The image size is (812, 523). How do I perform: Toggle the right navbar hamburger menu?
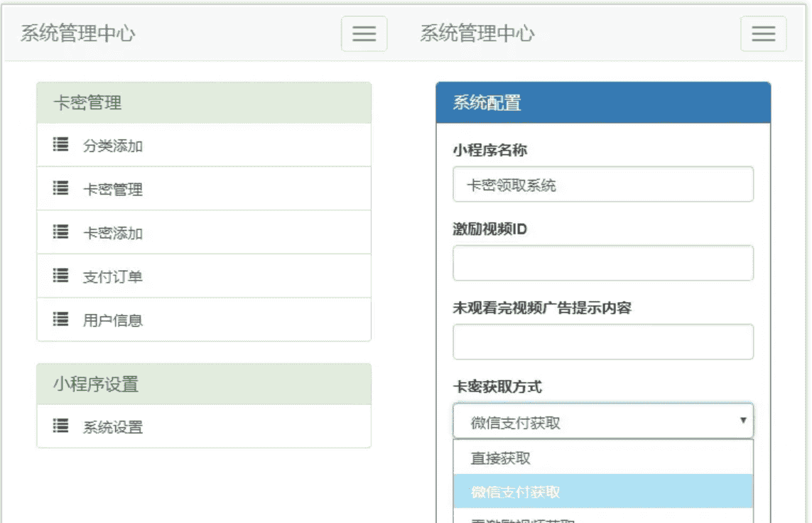tap(763, 33)
